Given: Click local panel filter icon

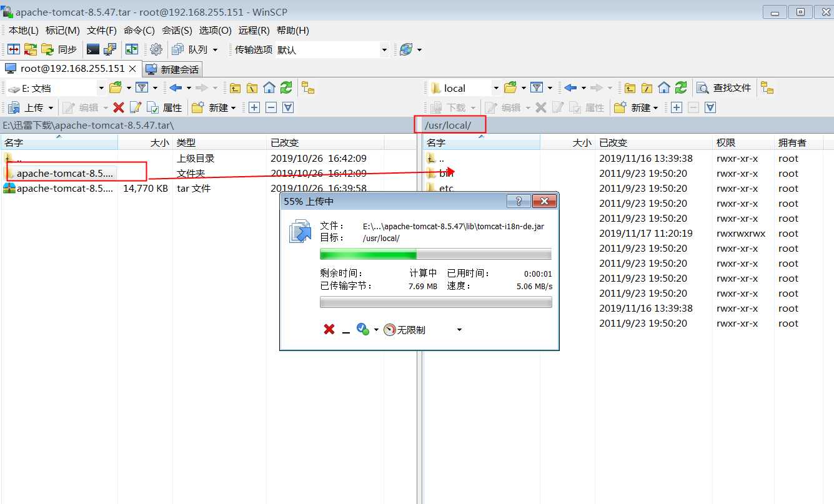Looking at the screenshot, I should (142, 88).
